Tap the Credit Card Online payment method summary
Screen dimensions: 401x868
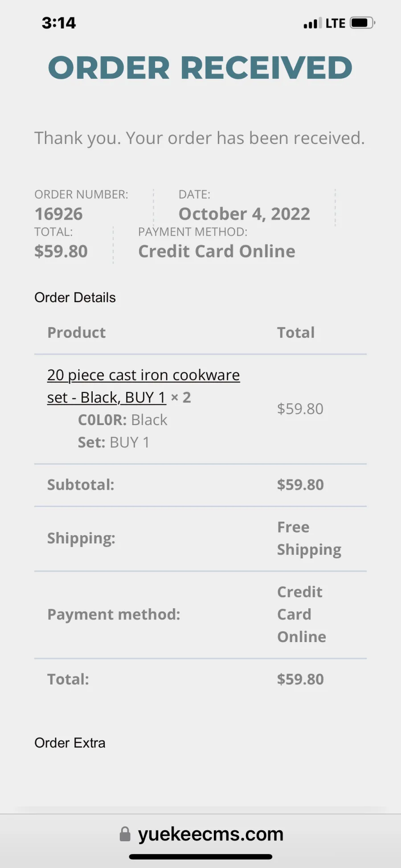tap(217, 252)
